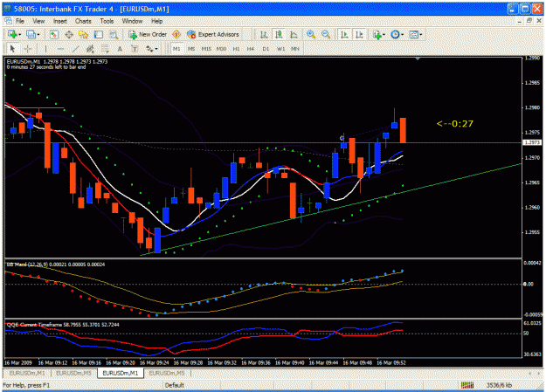Toggle chart shift
546x392 pixels.
coord(359,34)
